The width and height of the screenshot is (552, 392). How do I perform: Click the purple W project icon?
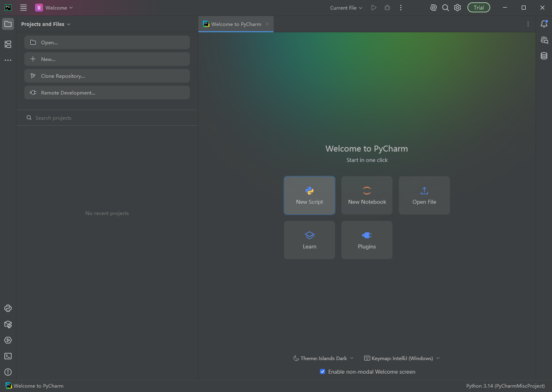point(39,8)
